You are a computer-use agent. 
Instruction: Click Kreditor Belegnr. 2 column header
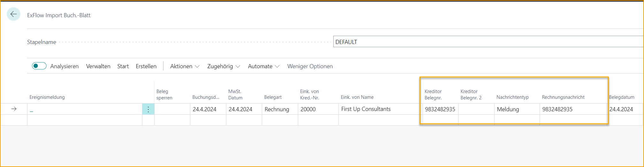pyautogui.click(x=471, y=95)
